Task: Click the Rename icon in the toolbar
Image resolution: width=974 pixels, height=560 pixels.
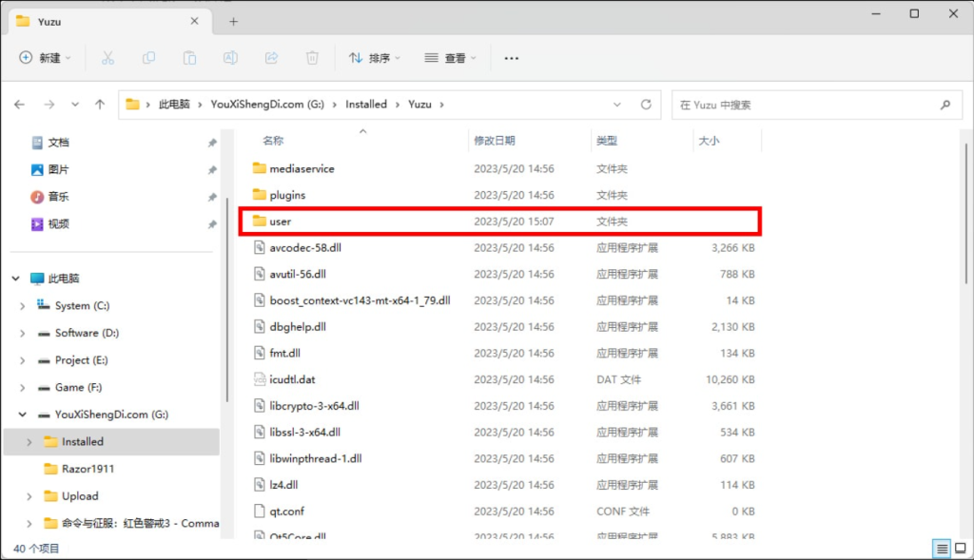Action: pyautogui.click(x=230, y=58)
